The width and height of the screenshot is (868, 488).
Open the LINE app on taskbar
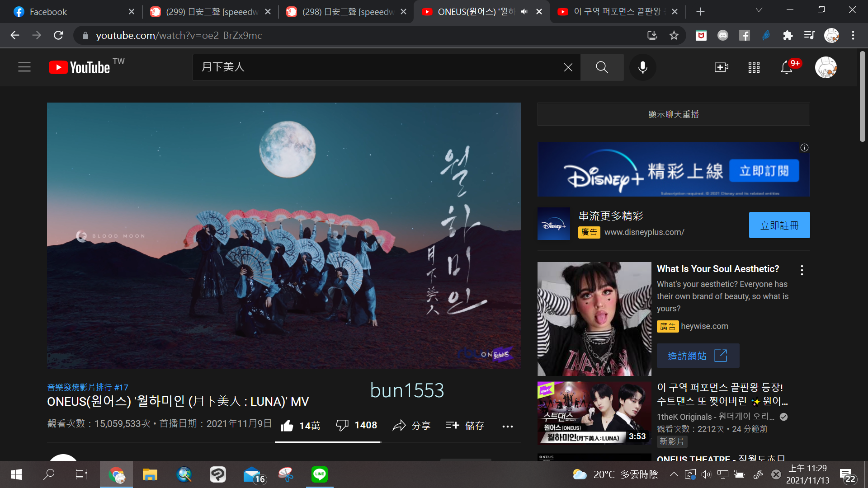[320, 474]
